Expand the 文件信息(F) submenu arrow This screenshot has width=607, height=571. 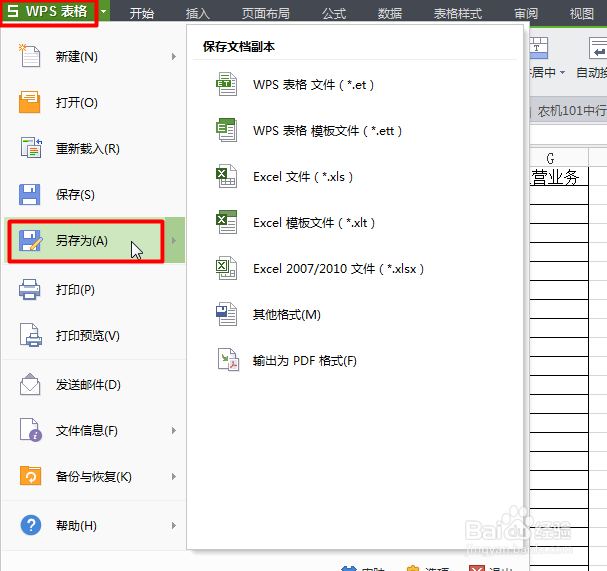[x=174, y=430]
